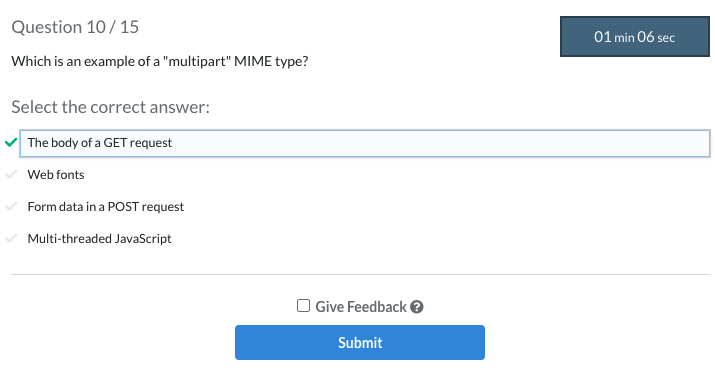Click the highlighted answer row's empty area
The height and width of the screenshot is (373, 715).
coord(438,143)
